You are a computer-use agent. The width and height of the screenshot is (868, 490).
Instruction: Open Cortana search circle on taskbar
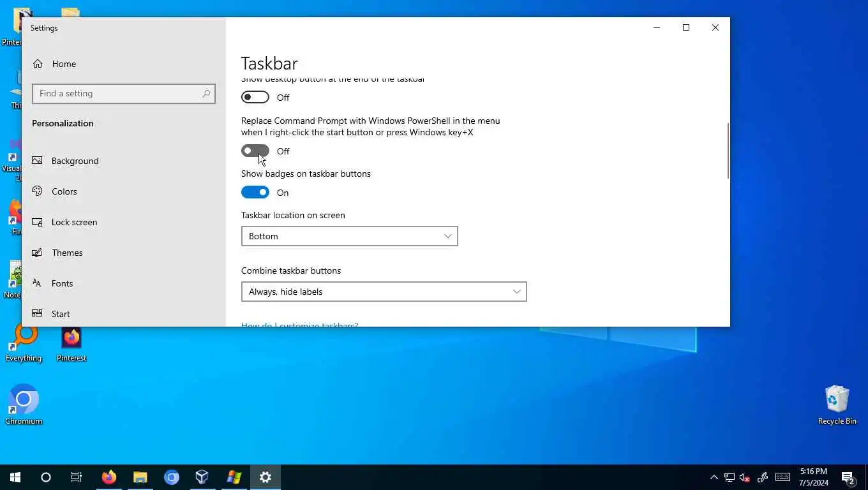point(46,477)
